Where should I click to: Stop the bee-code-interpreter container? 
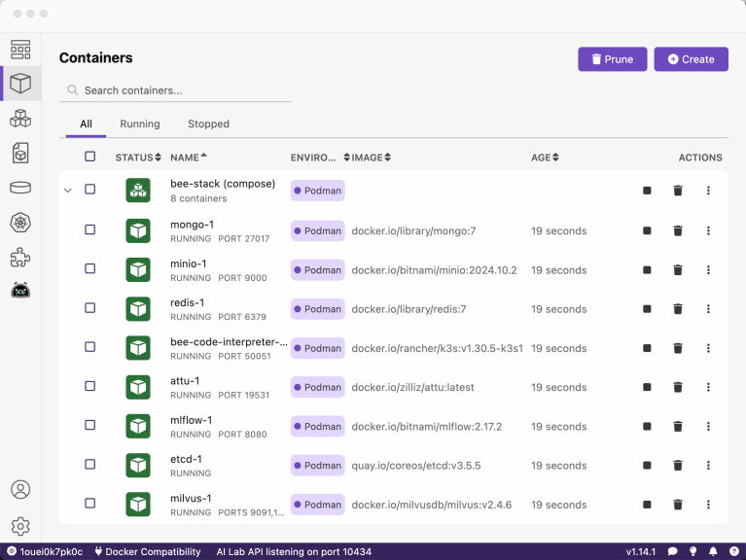pyautogui.click(x=647, y=348)
